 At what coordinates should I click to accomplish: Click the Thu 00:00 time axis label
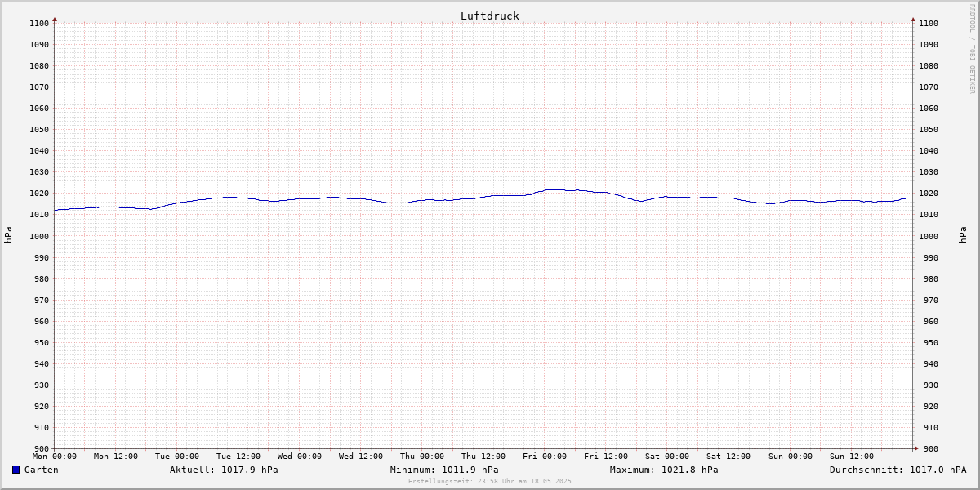(x=422, y=457)
